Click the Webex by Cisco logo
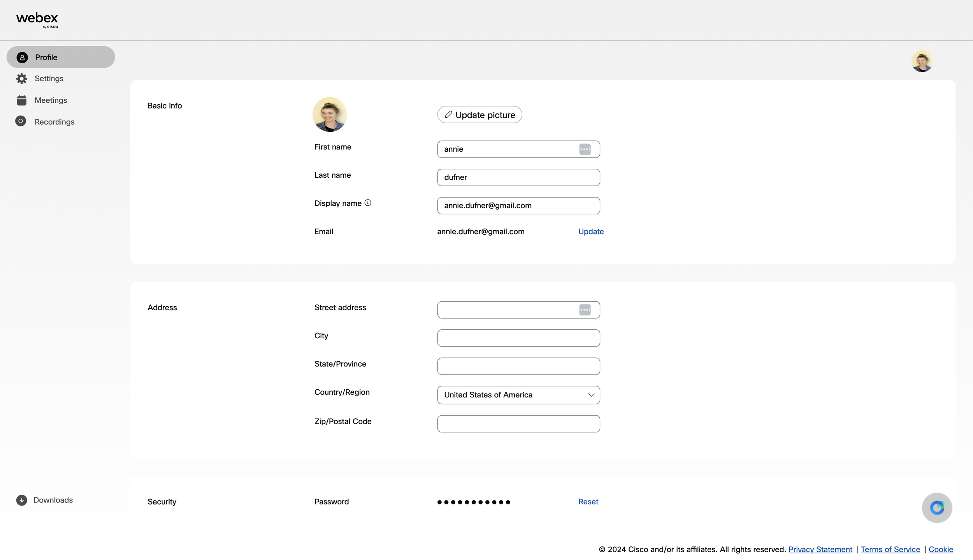This screenshot has height=560, width=973. point(37,20)
